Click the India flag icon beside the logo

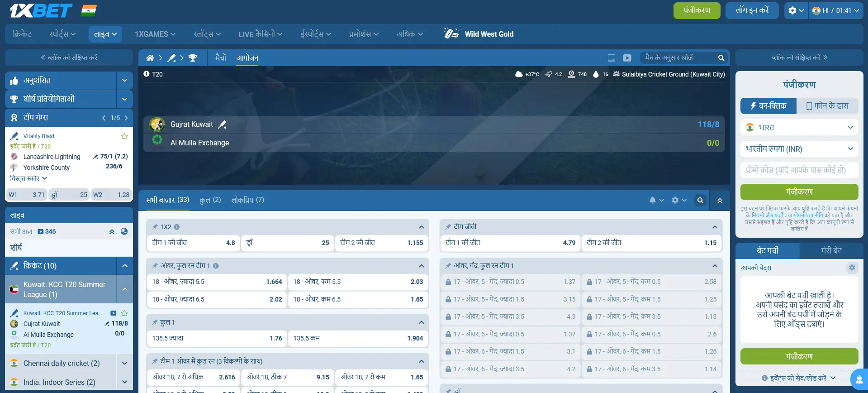click(x=89, y=10)
